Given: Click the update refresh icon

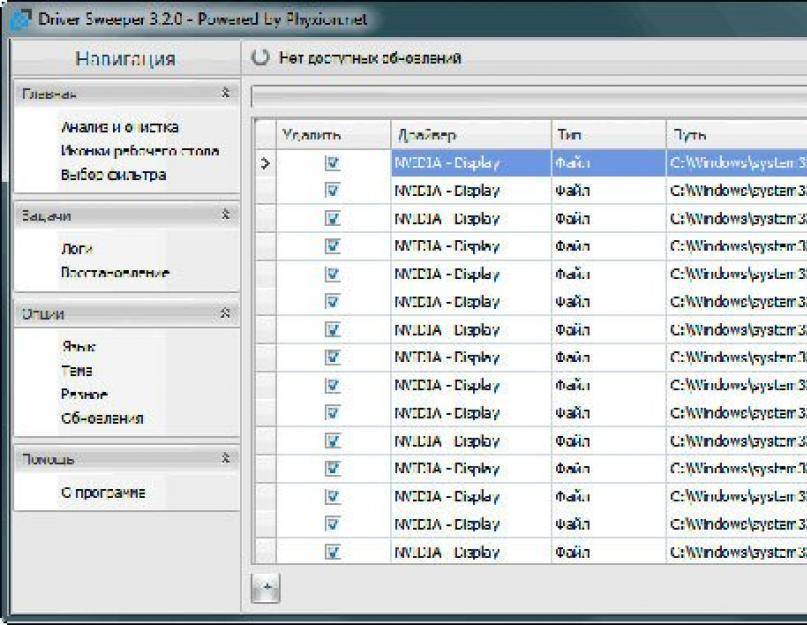Looking at the screenshot, I should (x=260, y=57).
